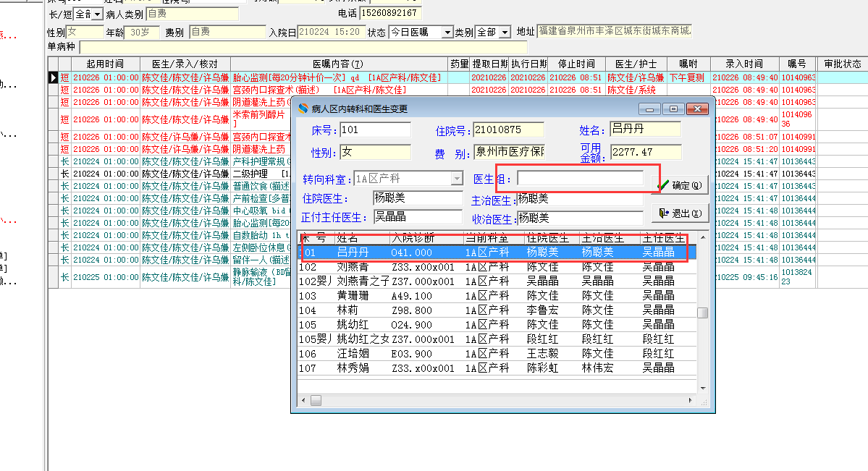Minimize the 病人区内转科和医生变更 dialog

(649, 109)
